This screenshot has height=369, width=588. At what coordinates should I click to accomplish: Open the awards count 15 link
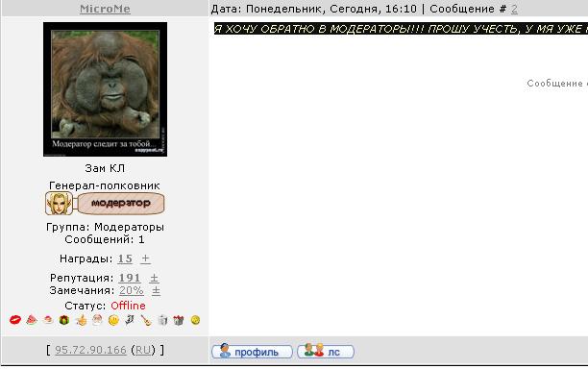125,258
